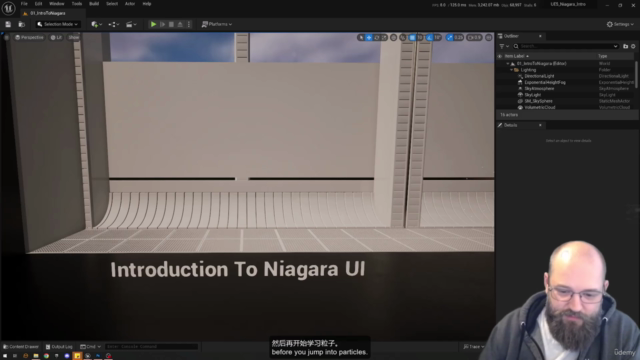Set rotation snap value 10 degrees

click(x=438, y=38)
